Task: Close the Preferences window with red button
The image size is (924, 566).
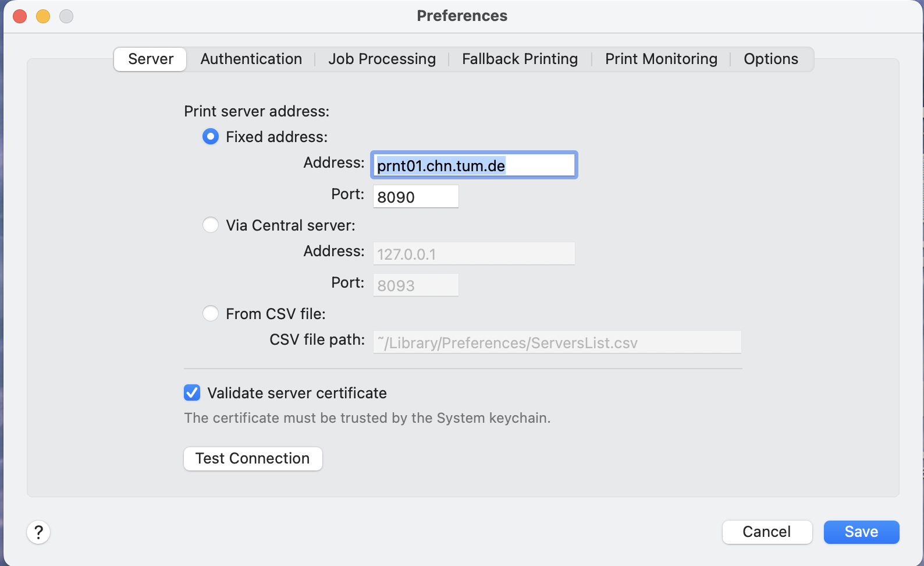Action: pos(20,16)
